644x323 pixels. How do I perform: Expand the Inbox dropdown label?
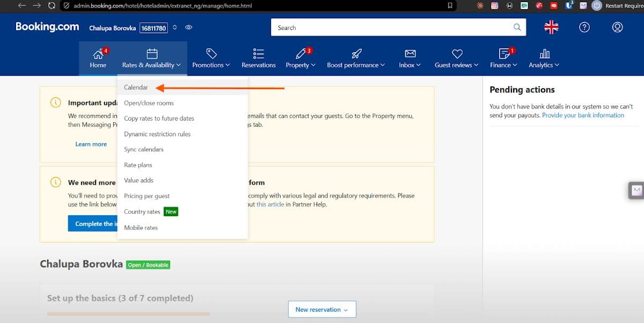click(409, 65)
